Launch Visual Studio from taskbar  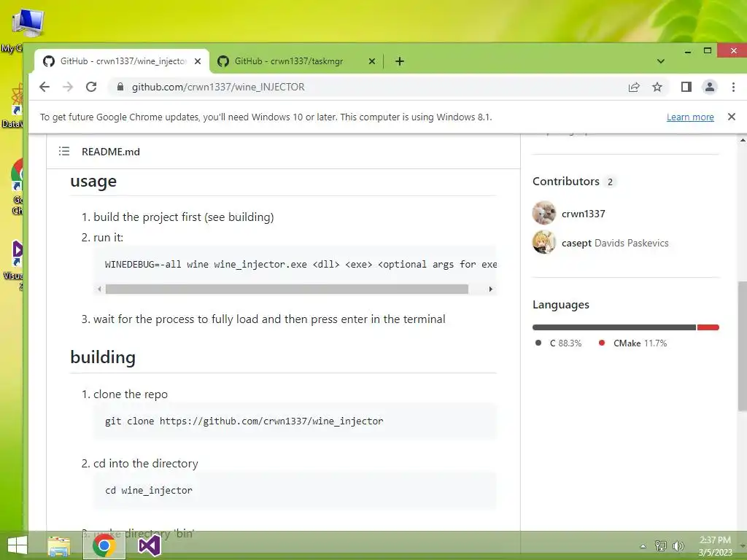(x=149, y=545)
